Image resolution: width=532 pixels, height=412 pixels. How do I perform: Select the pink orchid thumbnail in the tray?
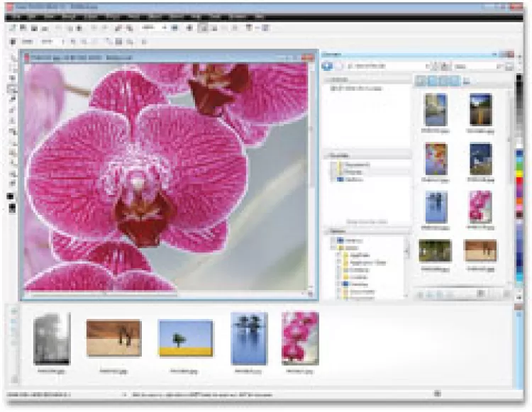[x=300, y=338]
